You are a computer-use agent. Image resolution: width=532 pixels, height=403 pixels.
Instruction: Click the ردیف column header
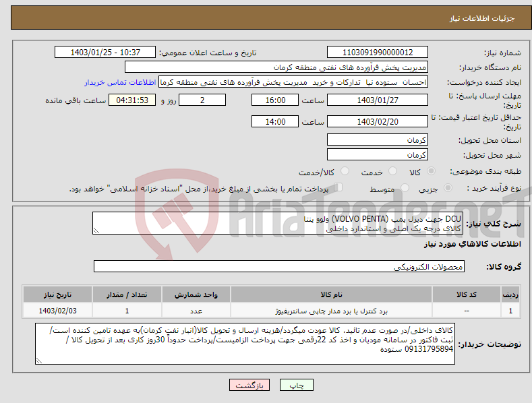510,294
